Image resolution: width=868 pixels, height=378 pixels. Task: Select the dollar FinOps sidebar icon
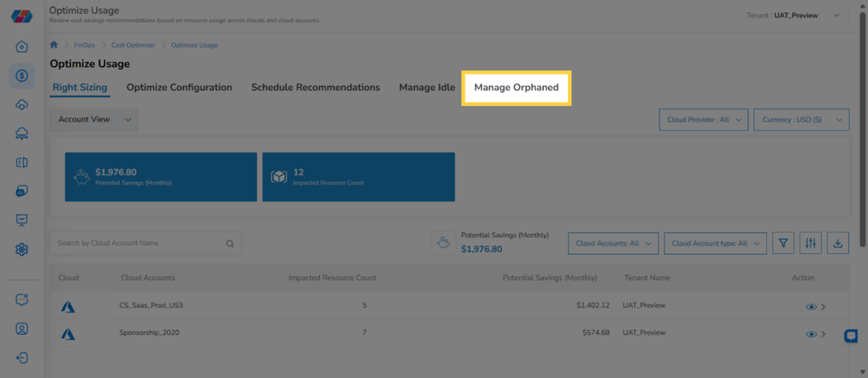[x=21, y=76]
